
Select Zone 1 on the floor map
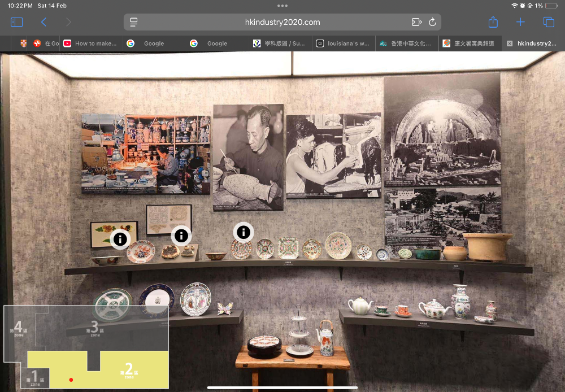click(x=34, y=377)
